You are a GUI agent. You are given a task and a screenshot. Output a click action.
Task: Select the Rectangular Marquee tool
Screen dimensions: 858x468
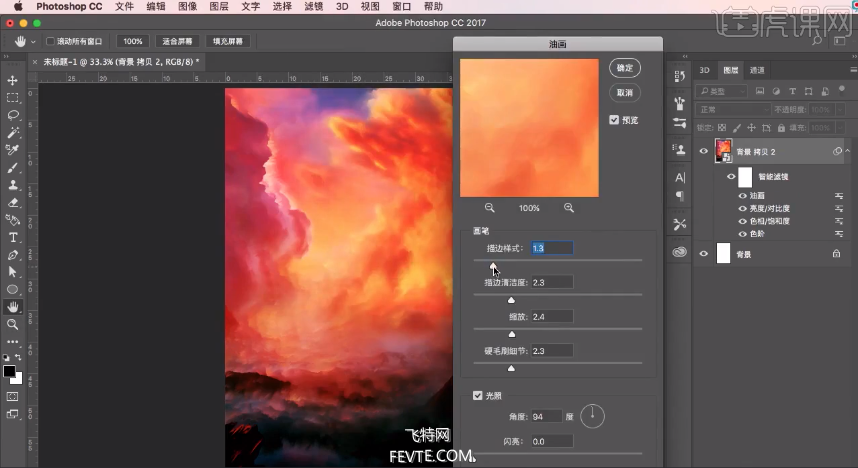click(x=13, y=98)
